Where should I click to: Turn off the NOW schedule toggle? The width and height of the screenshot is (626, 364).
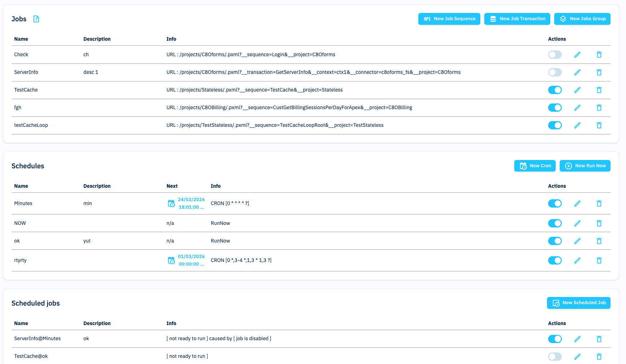[x=555, y=223]
